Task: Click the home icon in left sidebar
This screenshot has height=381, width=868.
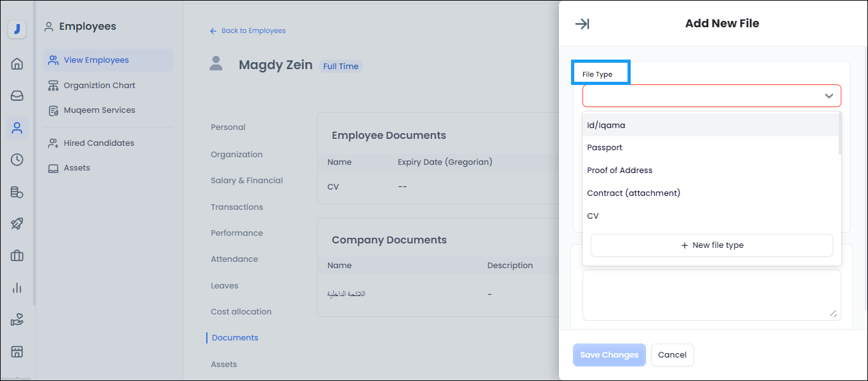Action: tap(17, 63)
